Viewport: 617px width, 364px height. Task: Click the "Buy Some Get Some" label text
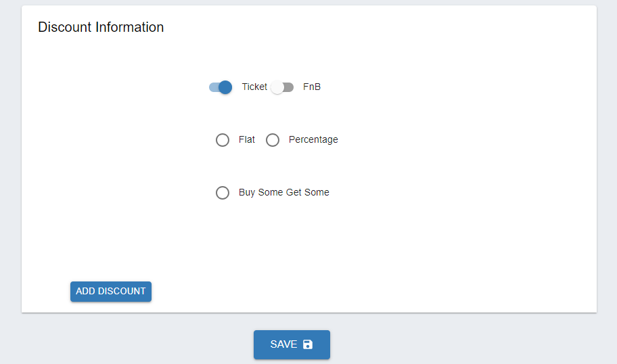pos(284,192)
